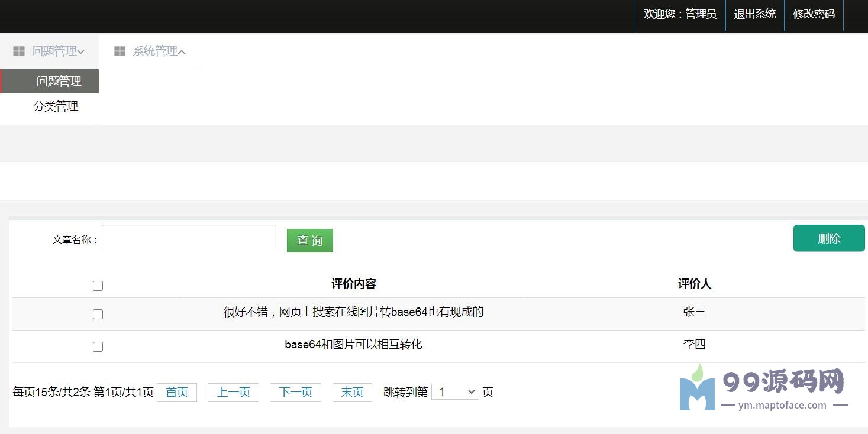
Task: Check the box for 张三's review row
Action: [x=98, y=315]
